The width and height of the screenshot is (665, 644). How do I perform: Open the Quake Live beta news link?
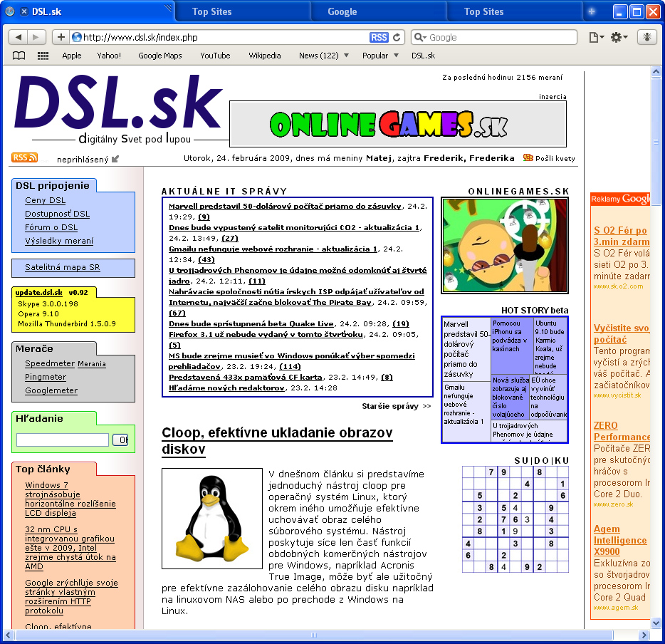pos(251,323)
